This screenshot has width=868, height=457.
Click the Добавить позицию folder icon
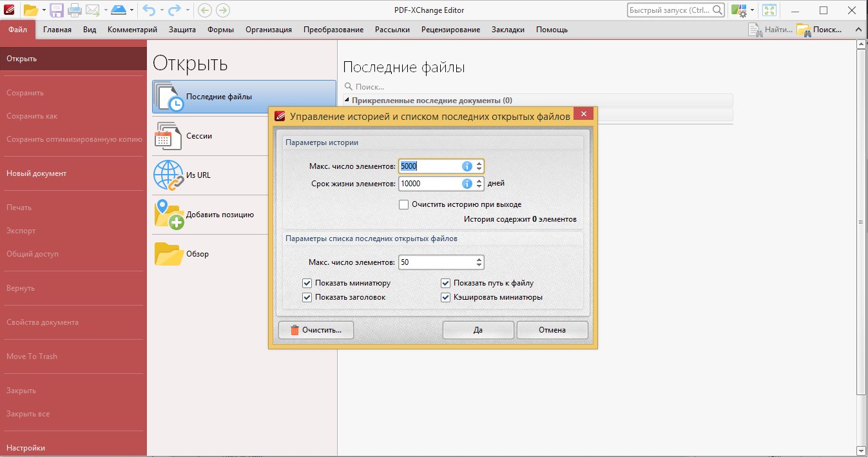(x=168, y=215)
